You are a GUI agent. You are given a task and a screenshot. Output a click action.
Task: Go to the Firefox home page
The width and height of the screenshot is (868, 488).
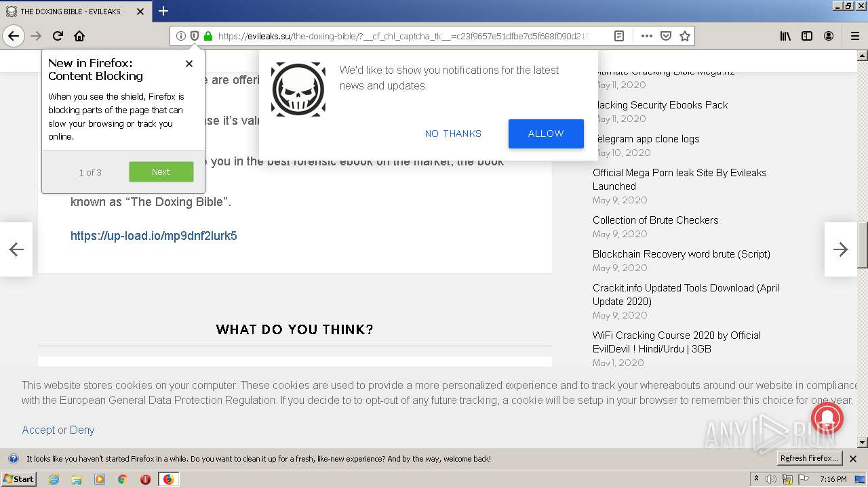click(x=79, y=36)
